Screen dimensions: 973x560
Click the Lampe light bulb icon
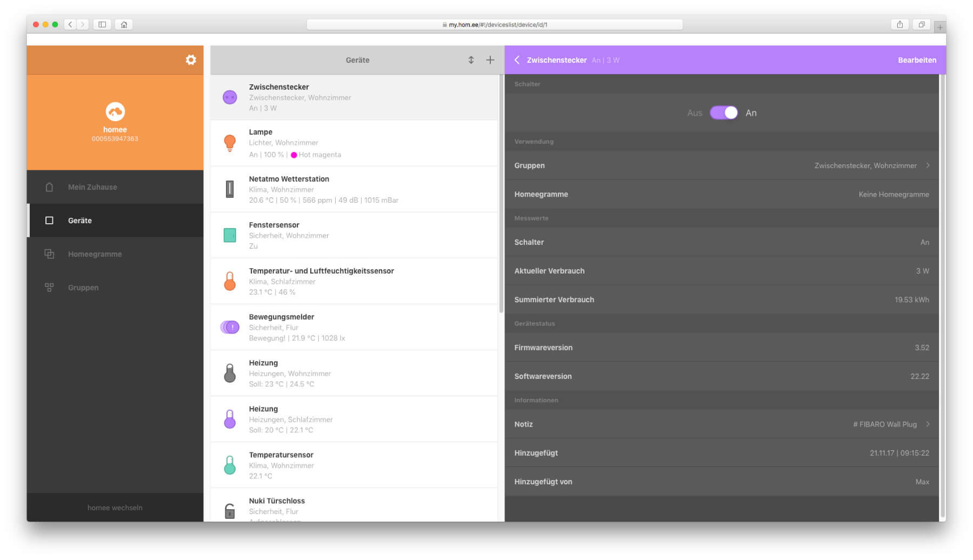[230, 143]
